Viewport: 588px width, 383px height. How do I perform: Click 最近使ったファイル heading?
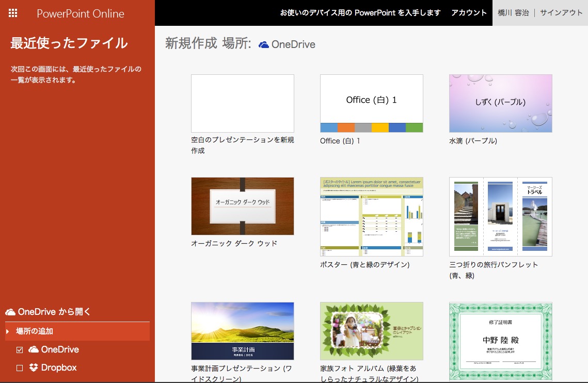tap(69, 43)
